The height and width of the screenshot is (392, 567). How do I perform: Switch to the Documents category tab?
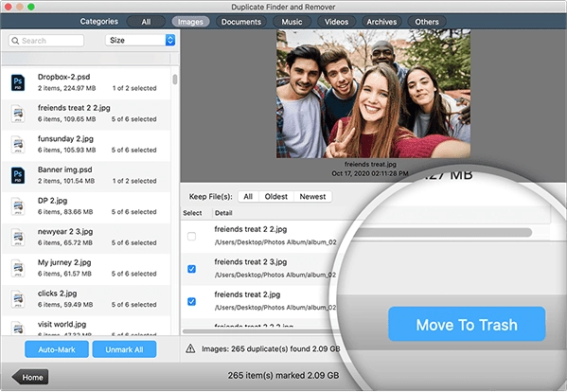point(241,22)
